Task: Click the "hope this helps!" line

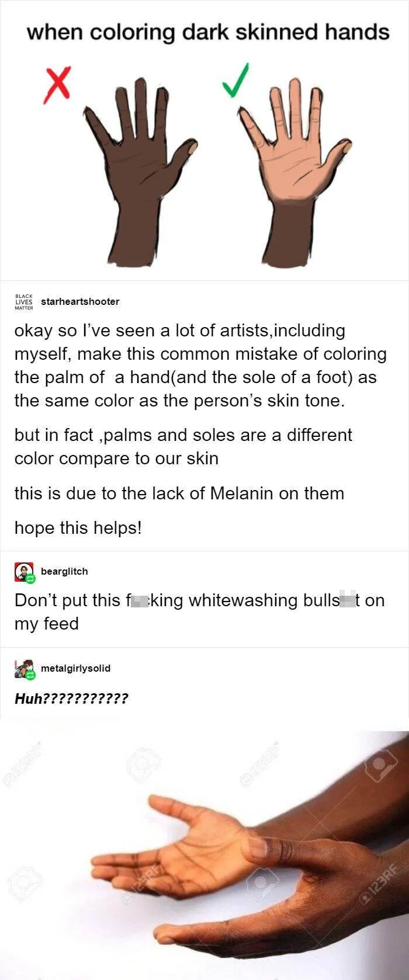Action: click(x=78, y=528)
